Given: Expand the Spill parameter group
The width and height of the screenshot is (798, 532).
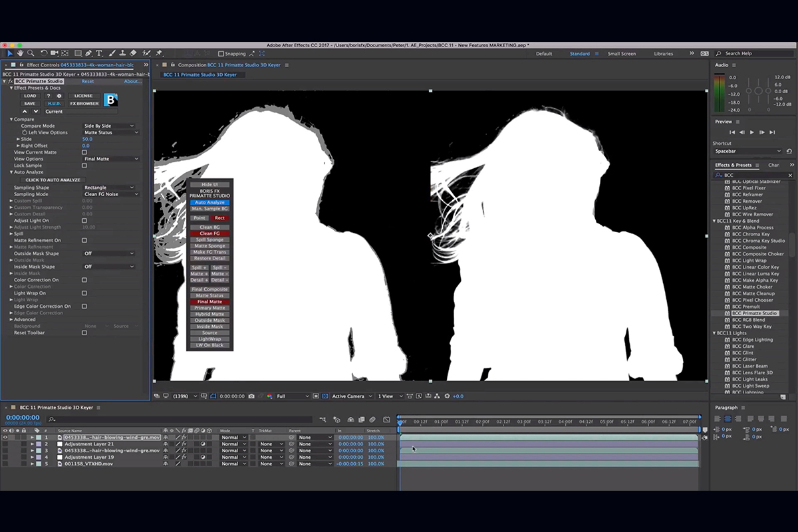Looking at the screenshot, I should click(x=11, y=233).
